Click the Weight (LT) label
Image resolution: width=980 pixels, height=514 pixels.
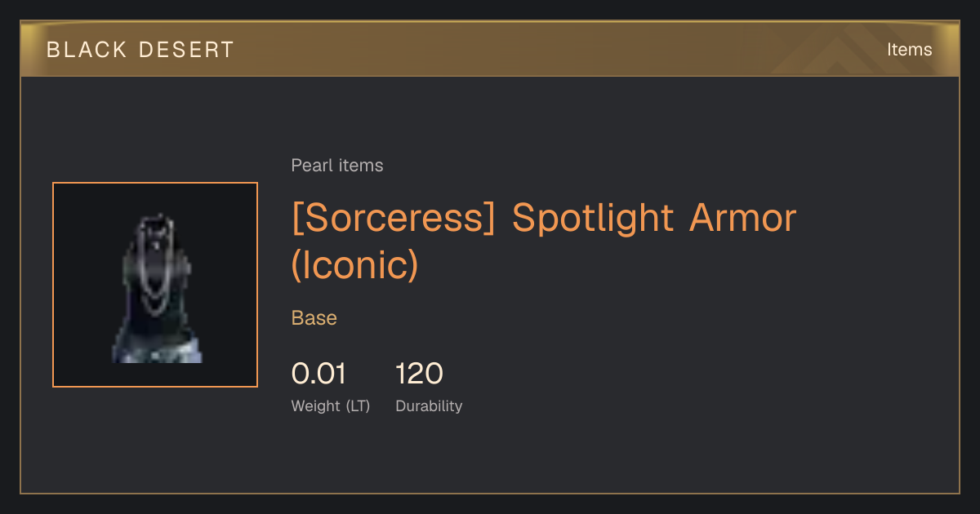point(331,405)
